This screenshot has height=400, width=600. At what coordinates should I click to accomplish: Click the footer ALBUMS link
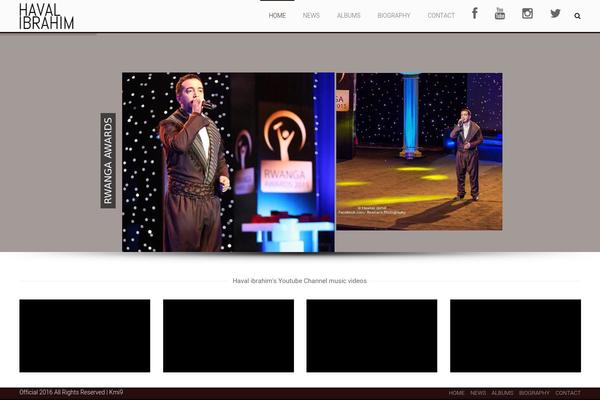click(x=502, y=393)
